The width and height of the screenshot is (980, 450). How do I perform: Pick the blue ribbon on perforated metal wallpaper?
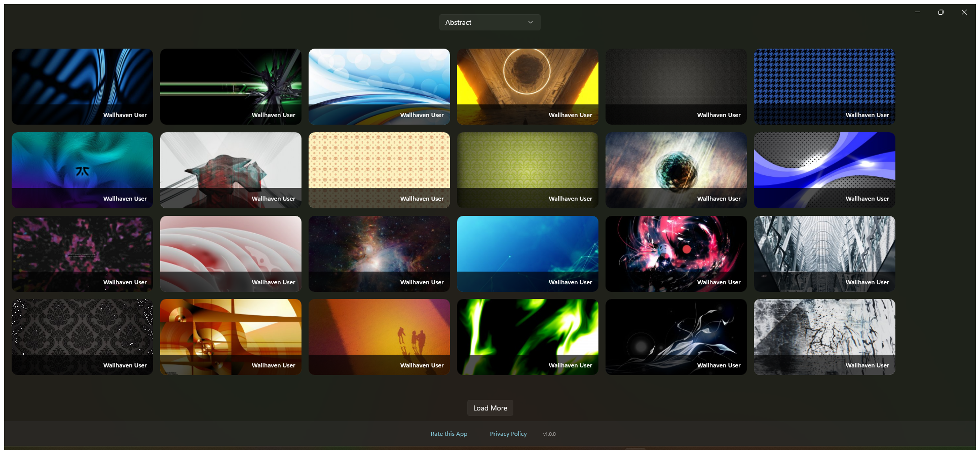click(824, 170)
